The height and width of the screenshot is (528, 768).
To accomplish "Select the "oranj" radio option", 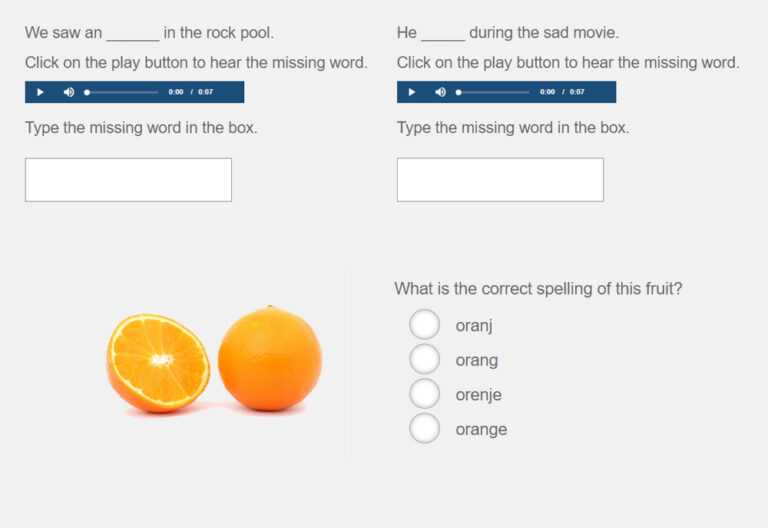I will click(425, 325).
